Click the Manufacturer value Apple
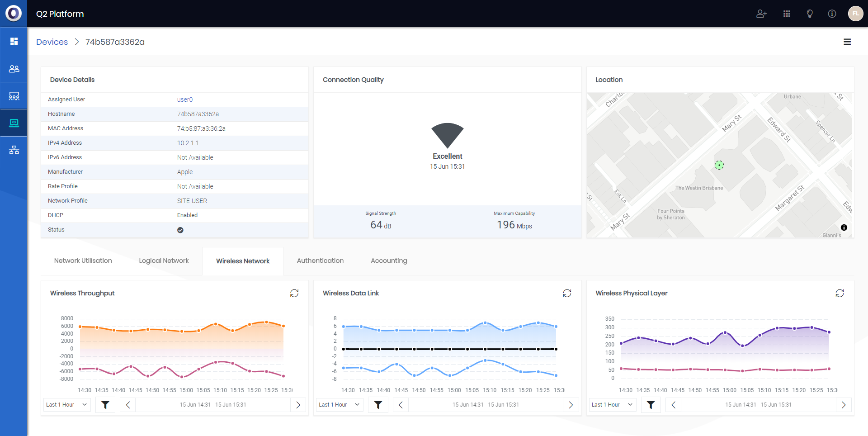 point(185,172)
